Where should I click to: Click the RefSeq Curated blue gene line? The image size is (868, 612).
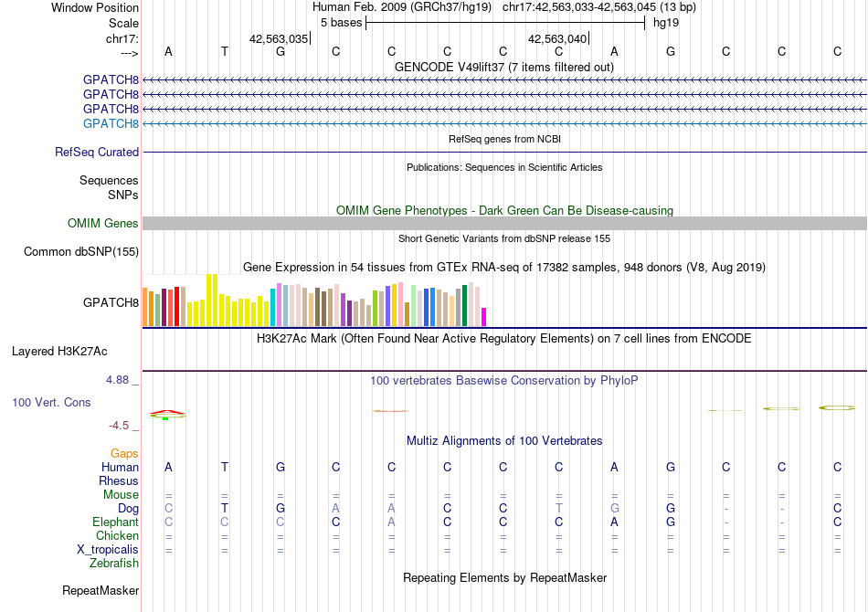pyautogui.click(x=504, y=152)
